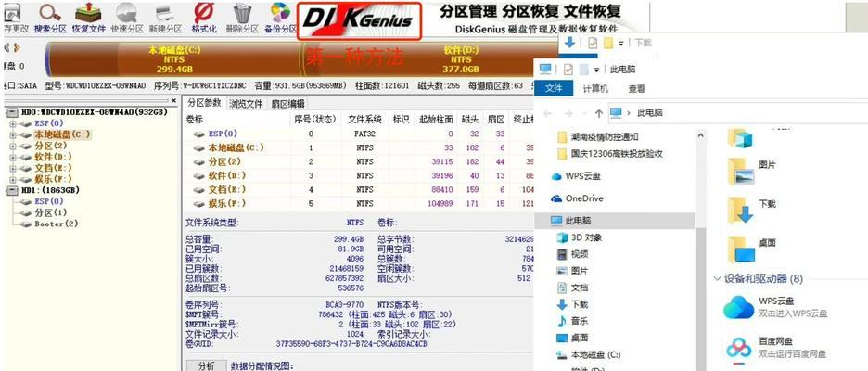Screen dimensions: 868x371
Task: Click drive icon of 娱乐(F:) table row
Action: coord(199,203)
